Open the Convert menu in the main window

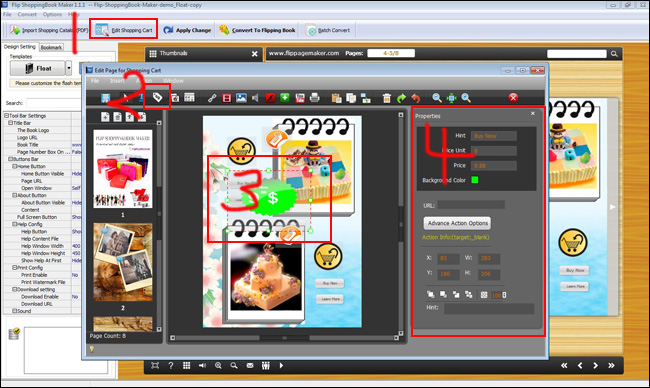[x=27, y=15]
